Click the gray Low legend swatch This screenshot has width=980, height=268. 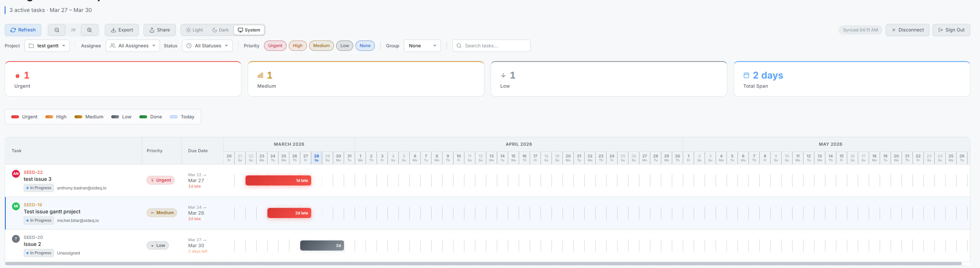(115, 117)
